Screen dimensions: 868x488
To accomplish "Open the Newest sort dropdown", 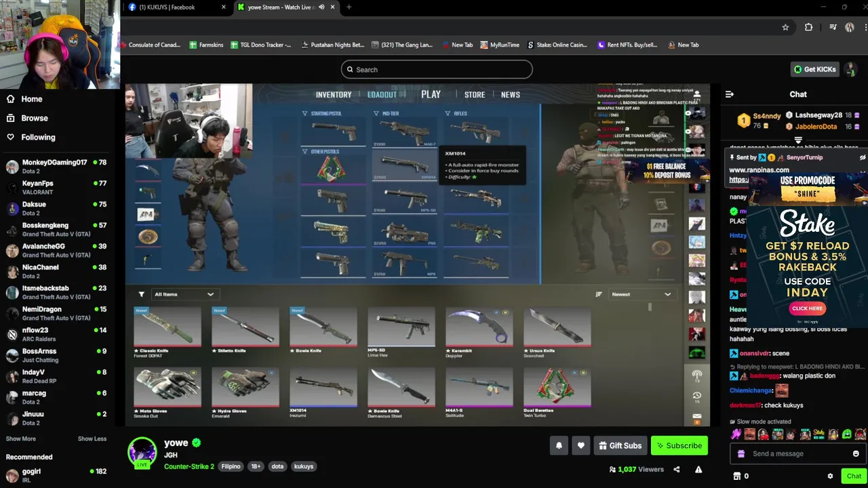I will (641, 294).
